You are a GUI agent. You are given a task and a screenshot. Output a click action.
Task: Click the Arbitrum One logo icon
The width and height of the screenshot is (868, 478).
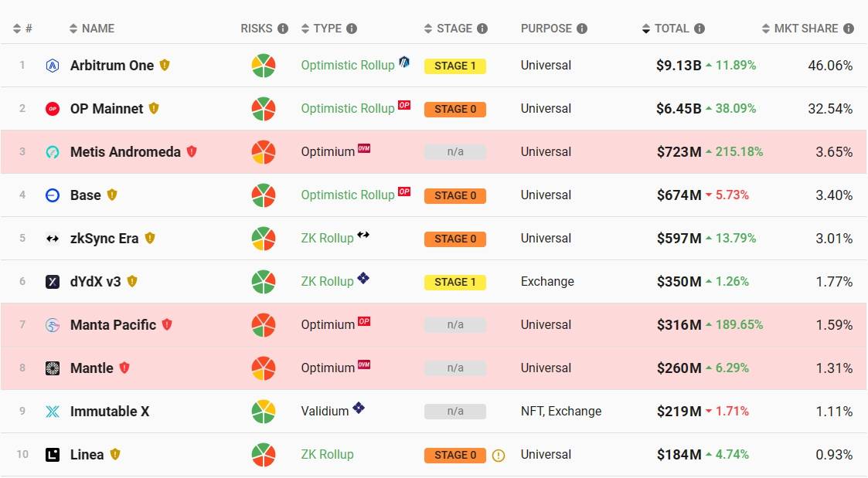coord(53,66)
